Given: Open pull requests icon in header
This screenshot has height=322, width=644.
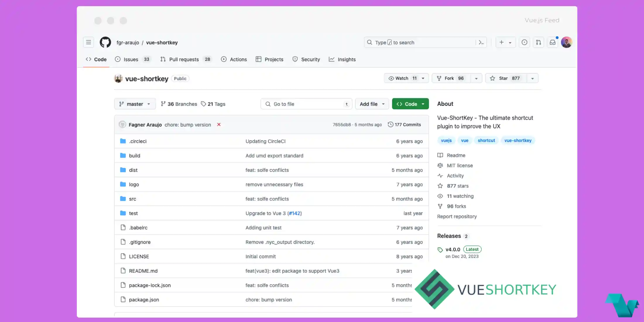Looking at the screenshot, I should 538,42.
